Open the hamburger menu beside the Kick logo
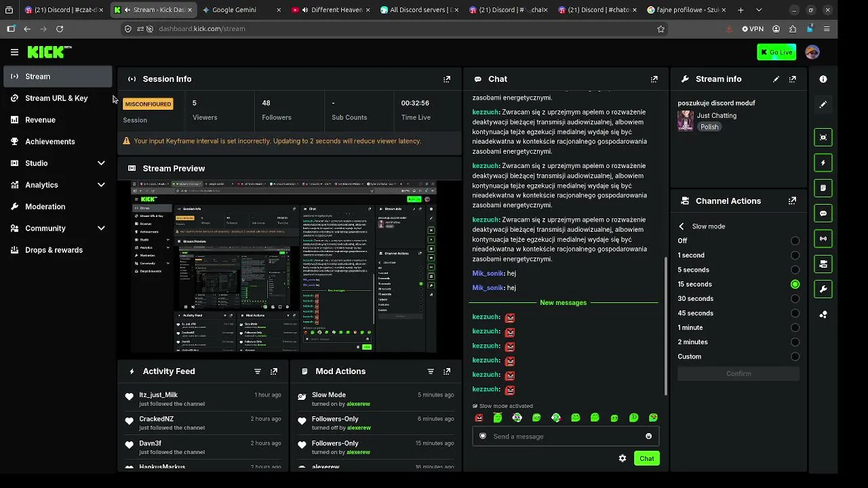 tap(14, 52)
